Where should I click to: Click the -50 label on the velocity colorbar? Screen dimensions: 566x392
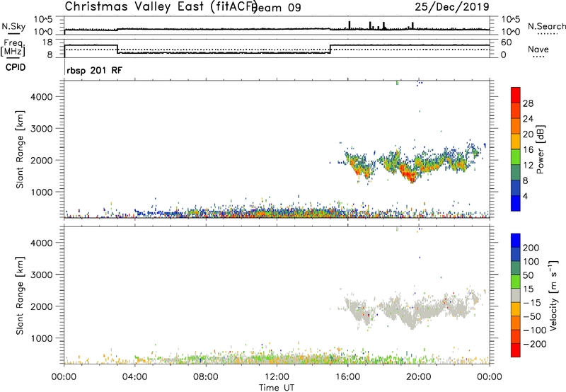coord(532,316)
